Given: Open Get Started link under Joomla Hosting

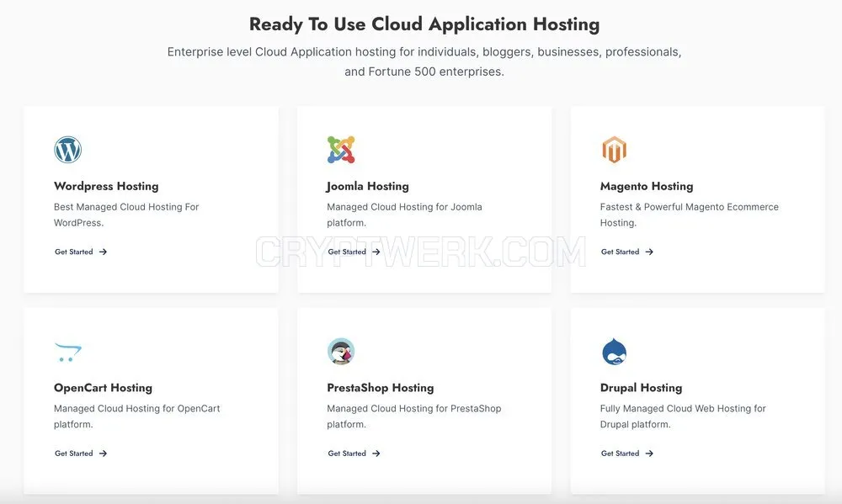Looking at the screenshot, I should [x=354, y=252].
